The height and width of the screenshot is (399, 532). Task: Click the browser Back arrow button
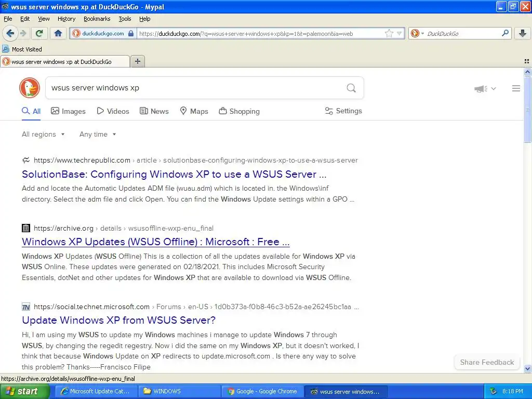click(10, 33)
